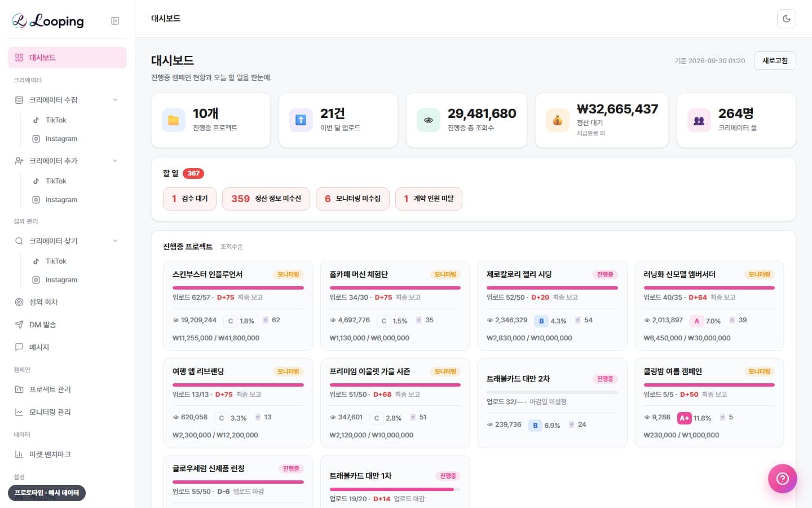Screen dimensions: 812x508
Task: Click the folder icon on 진행중 프로젝트 card
Action: 174,120
